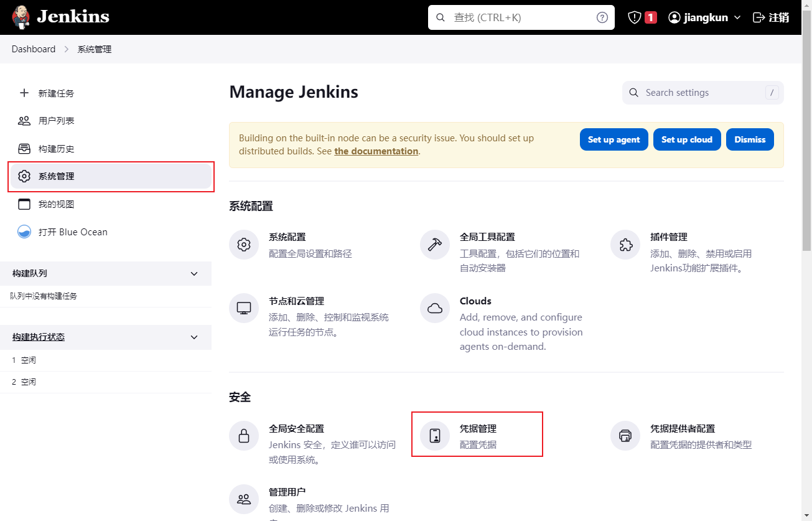Image resolution: width=812 pixels, height=521 pixels.
Task: Click the people icon beside 用户列表
Action: tap(24, 121)
